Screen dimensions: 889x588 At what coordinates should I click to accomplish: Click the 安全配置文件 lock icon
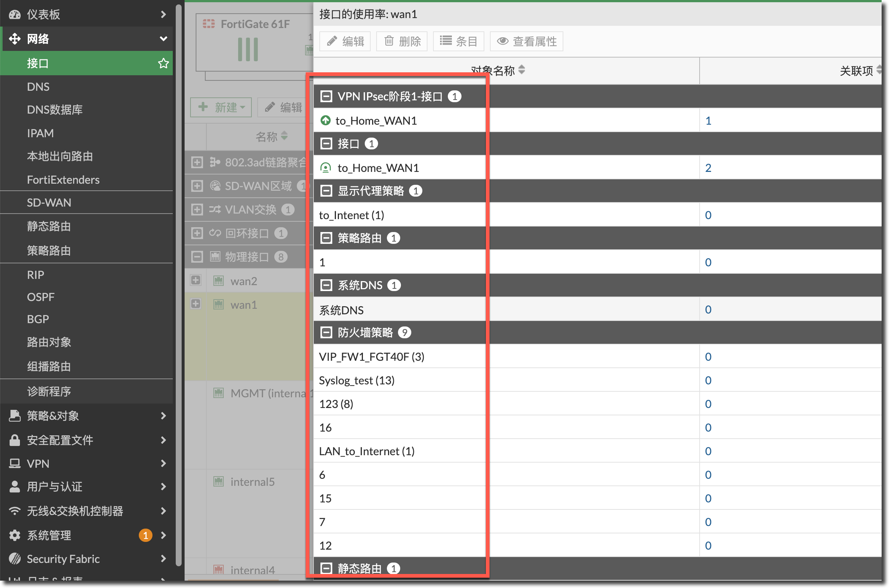point(15,440)
